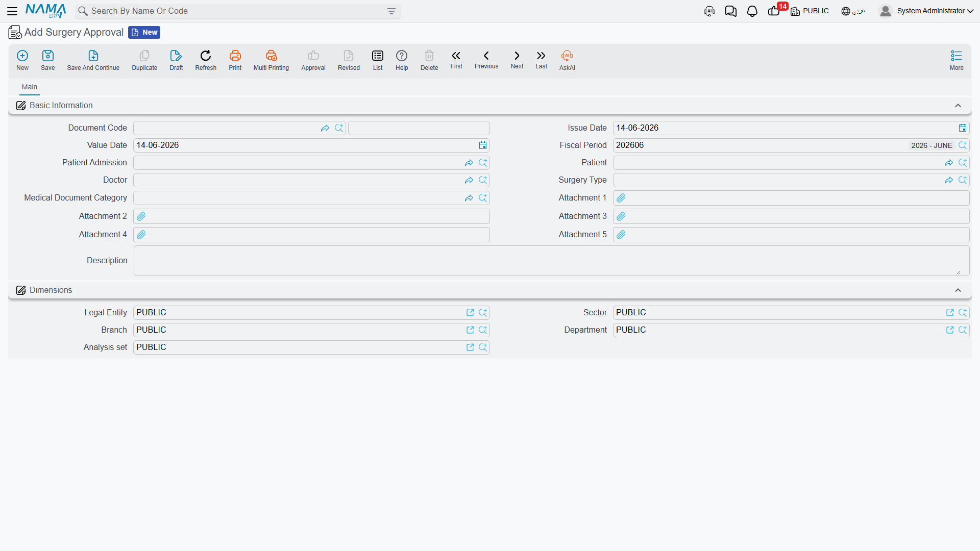The height and width of the screenshot is (551, 980).
Task: Open search filter options in search bar
Action: tap(391, 11)
